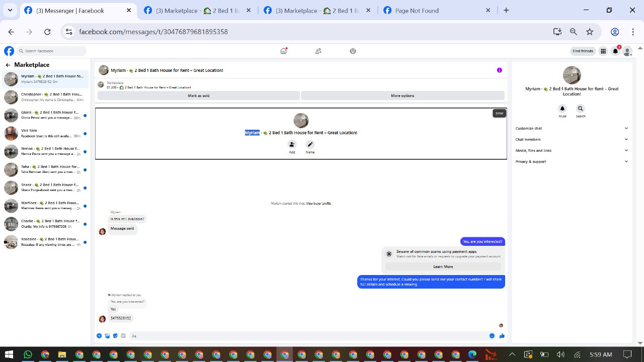644x362 pixels.
Task: Focus the Aa message input box
Action: click(308, 336)
